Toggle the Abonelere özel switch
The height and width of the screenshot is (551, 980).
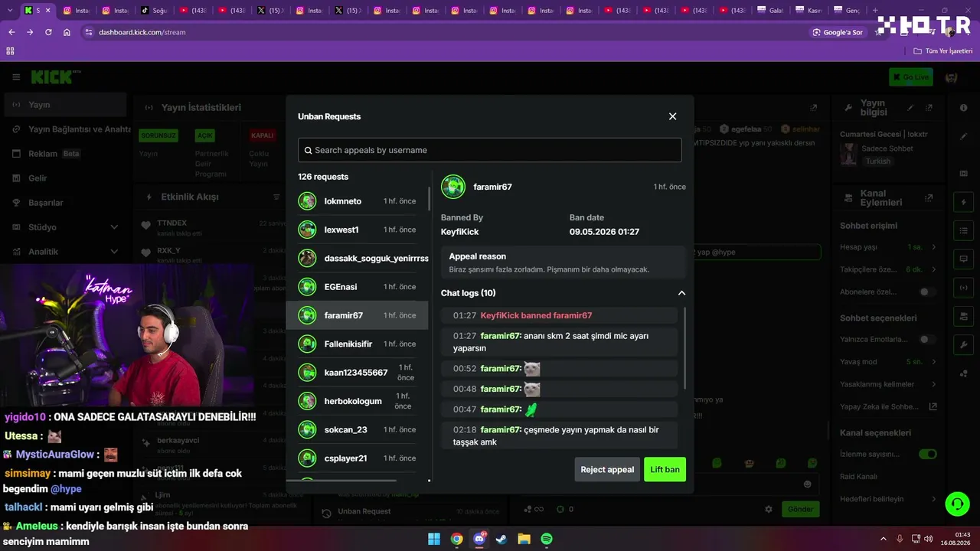(x=927, y=292)
